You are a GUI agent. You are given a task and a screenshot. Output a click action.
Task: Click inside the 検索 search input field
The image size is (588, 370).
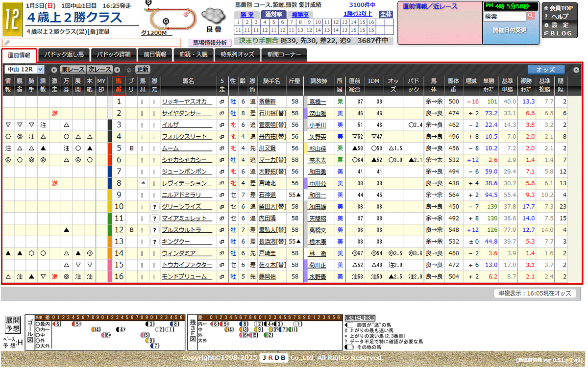[x=505, y=16]
